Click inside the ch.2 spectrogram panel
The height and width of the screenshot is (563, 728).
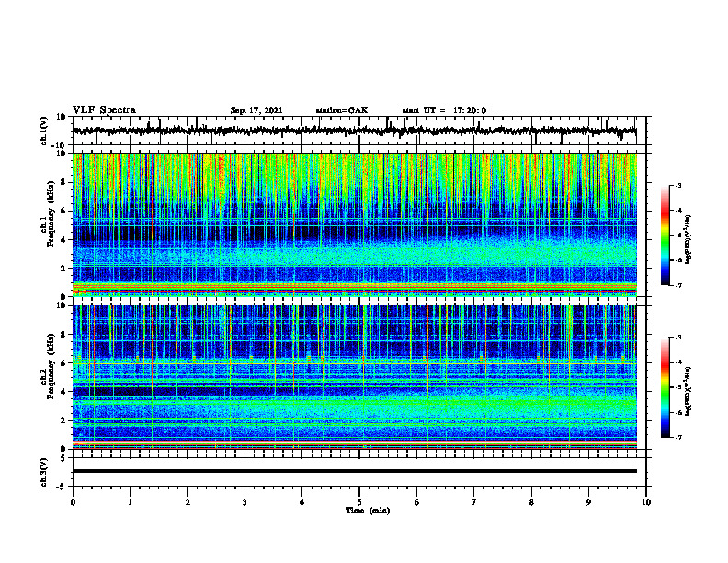(x=355, y=377)
